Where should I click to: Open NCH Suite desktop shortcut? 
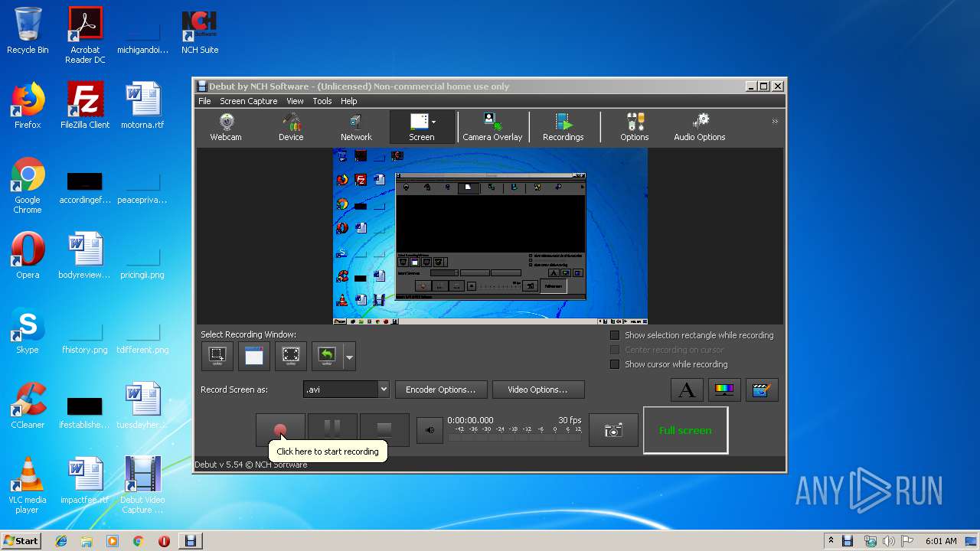[x=200, y=31]
